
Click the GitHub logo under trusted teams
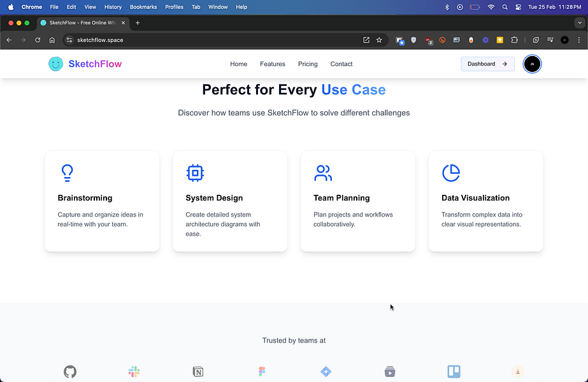[70, 372]
